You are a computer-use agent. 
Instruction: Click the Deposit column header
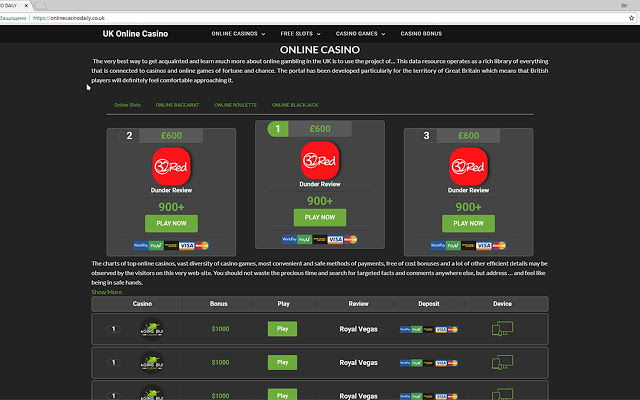[429, 304]
